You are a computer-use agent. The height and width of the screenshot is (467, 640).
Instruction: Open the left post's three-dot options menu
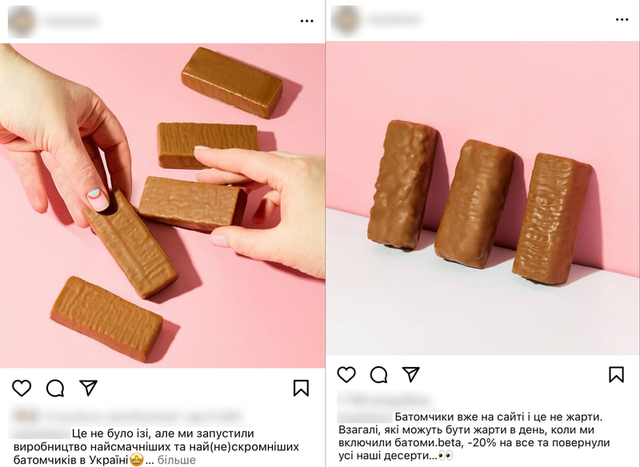307,21
